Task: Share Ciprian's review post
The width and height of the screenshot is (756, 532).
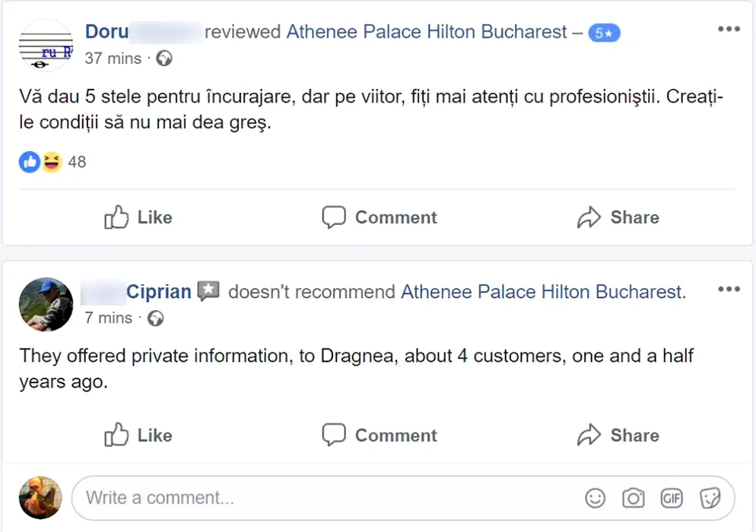Action: (618, 435)
